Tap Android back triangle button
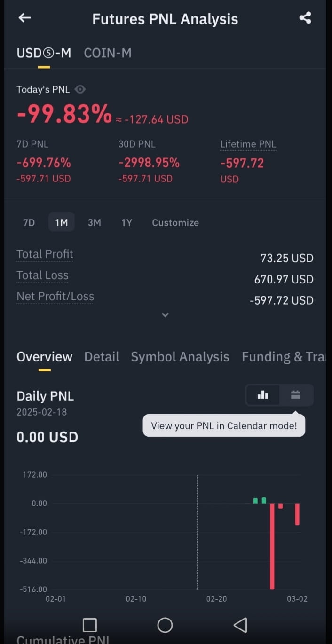This screenshot has height=644, width=332. 240,625
